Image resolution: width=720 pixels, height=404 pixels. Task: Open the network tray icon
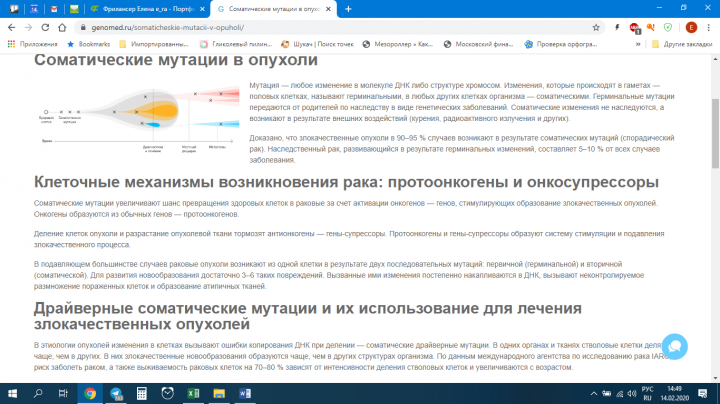point(620,393)
